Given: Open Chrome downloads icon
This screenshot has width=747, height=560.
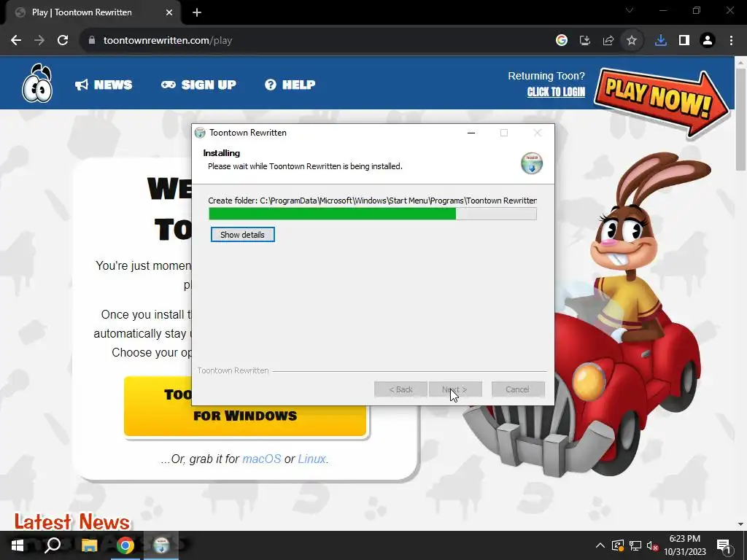Looking at the screenshot, I should [661, 41].
